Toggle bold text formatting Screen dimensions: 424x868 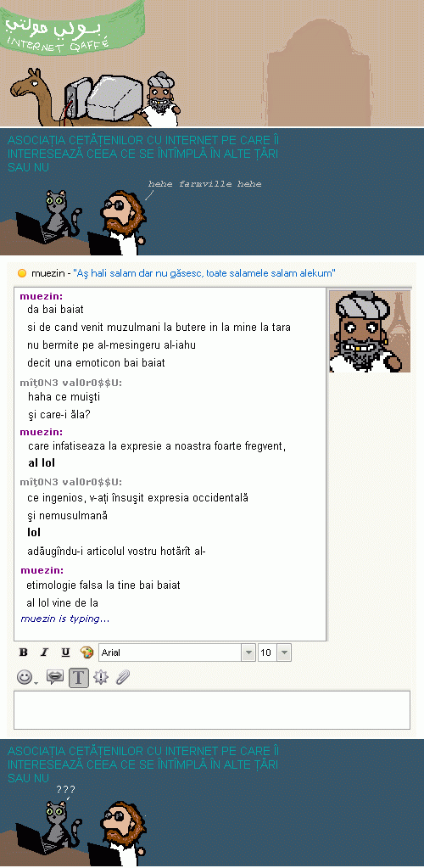23,652
